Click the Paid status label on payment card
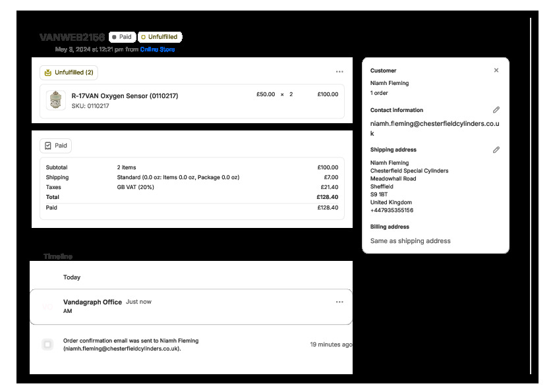 (61, 146)
